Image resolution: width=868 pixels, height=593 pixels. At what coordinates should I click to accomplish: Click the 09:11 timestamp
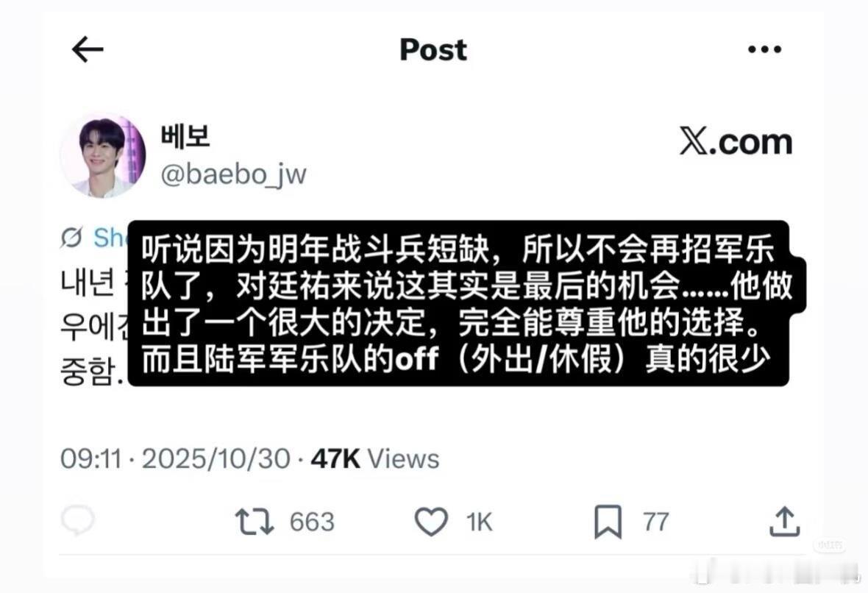pyautogui.click(x=90, y=459)
